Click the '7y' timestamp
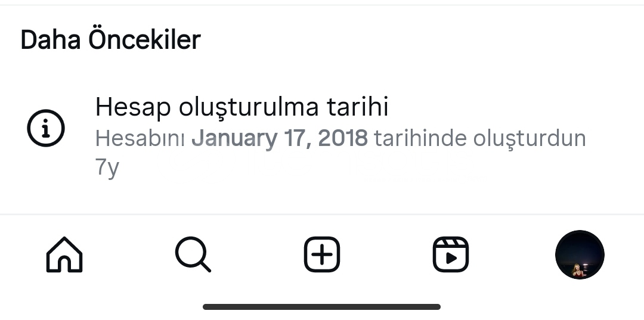Viewport: 644px width, 320px height. 107,167
